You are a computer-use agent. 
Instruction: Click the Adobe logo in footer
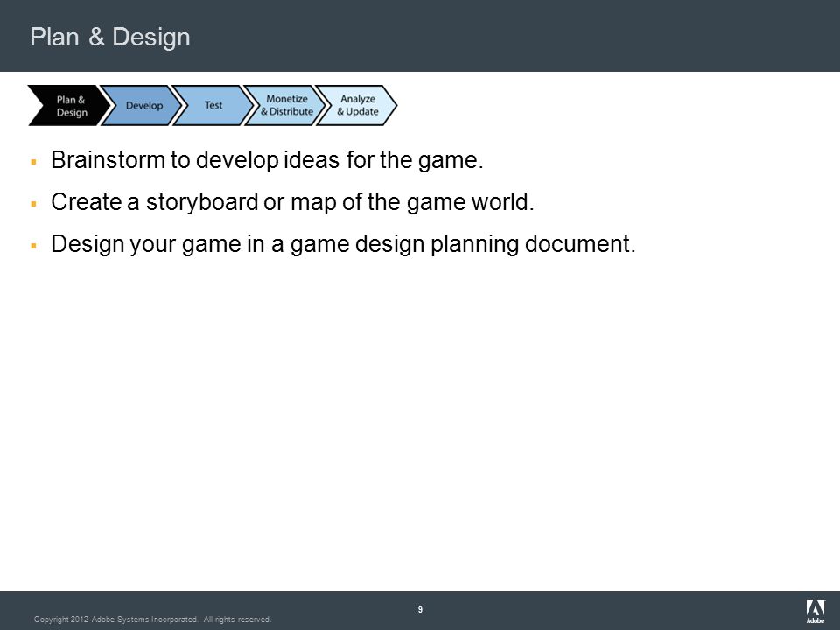[x=815, y=612]
